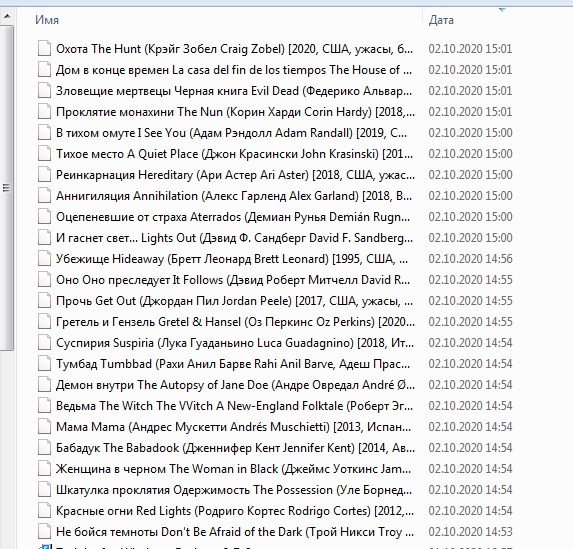Viewport: 573px width, 549px height.
Task: Click date 02.10.2020 15:00 of Аннигиляция row
Action: 470,196
